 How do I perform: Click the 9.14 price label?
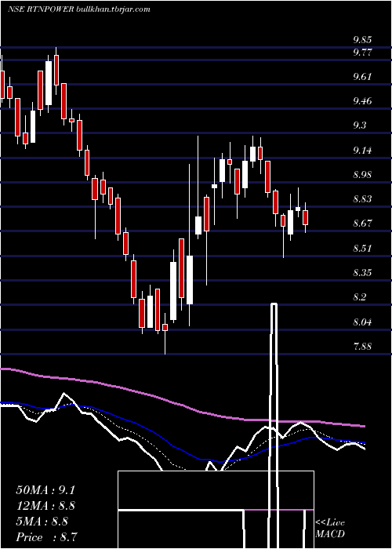[x=362, y=151]
